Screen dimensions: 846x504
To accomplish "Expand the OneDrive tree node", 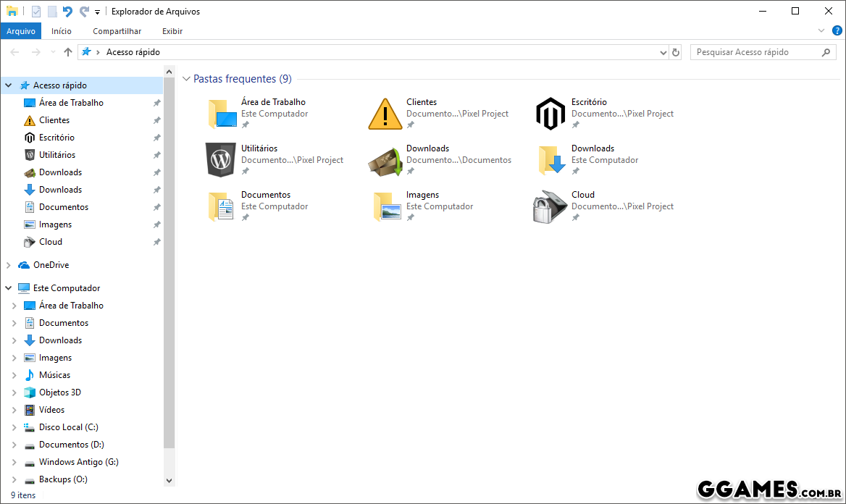I will (9, 265).
